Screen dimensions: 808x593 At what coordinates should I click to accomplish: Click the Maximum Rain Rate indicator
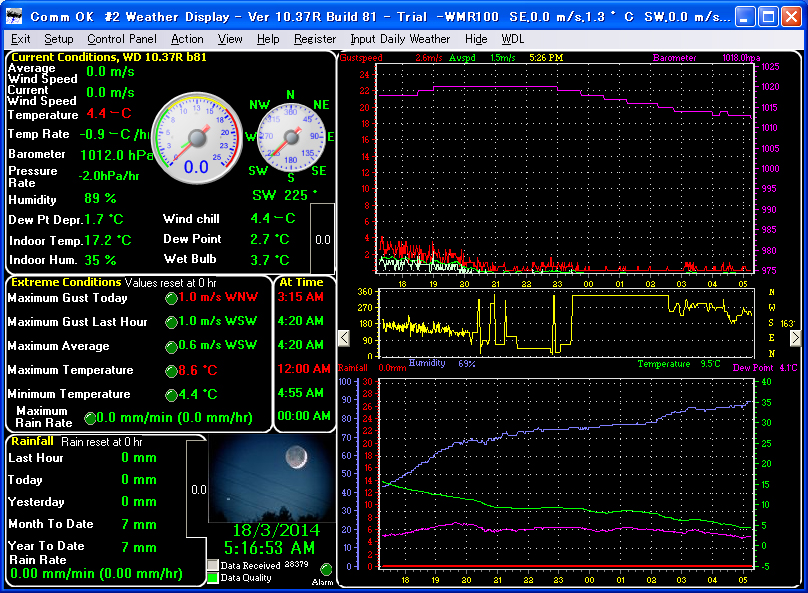click(x=90, y=418)
